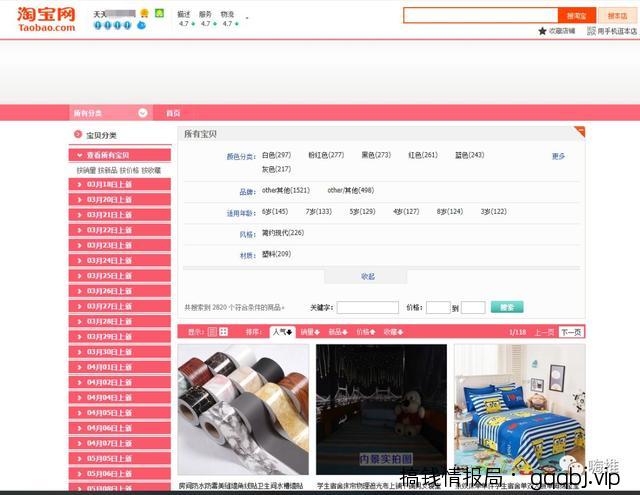Open the 所有分类 dropdown in navigation bar
The width and height of the screenshot is (640, 495).
[111, 113]
